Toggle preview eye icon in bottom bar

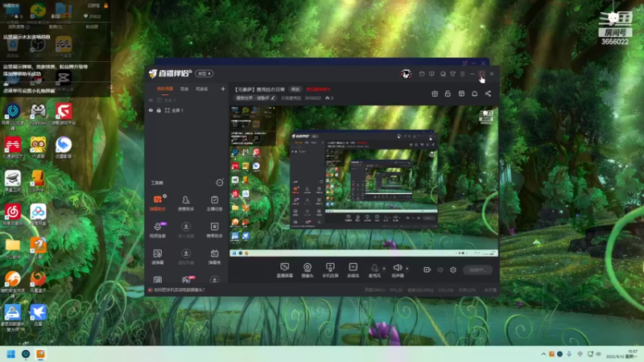(440, 270)
